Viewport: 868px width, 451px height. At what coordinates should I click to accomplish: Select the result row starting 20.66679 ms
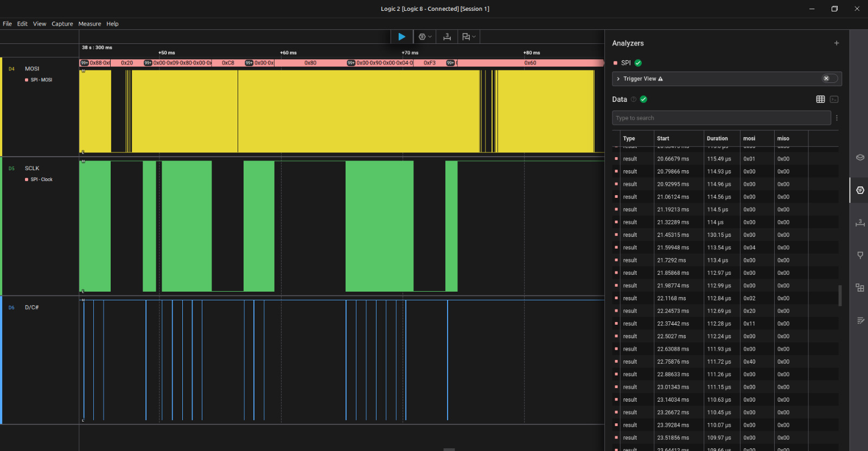point(725,159)
